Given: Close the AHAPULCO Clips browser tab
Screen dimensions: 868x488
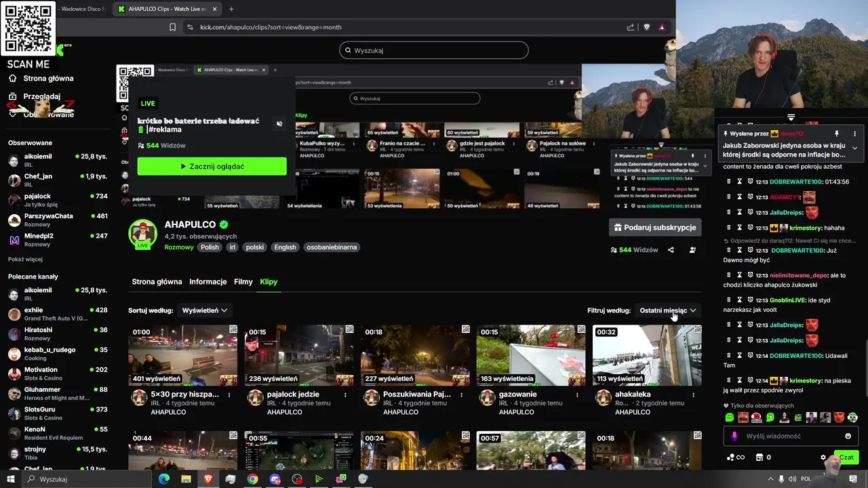Looking at the screenshot, I should tap(215, 9).
